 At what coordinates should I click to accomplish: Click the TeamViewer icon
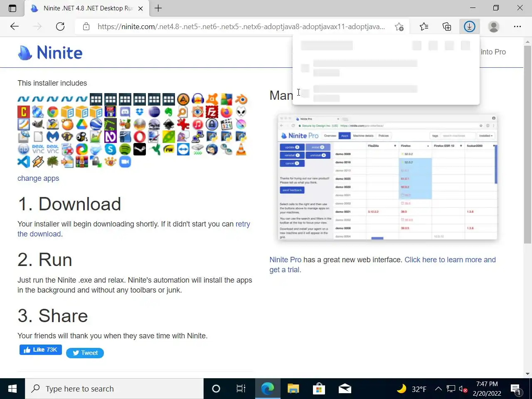tap(183, 149)
